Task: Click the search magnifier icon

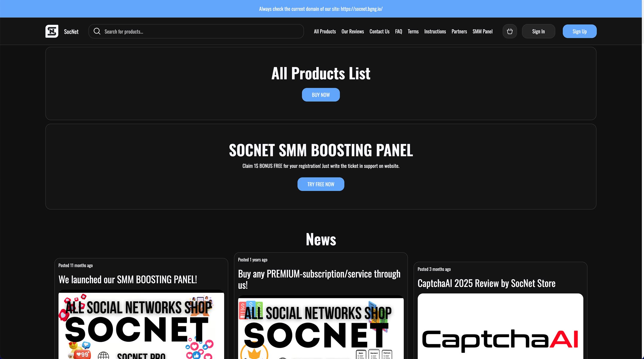Action: tap(97, 31)
